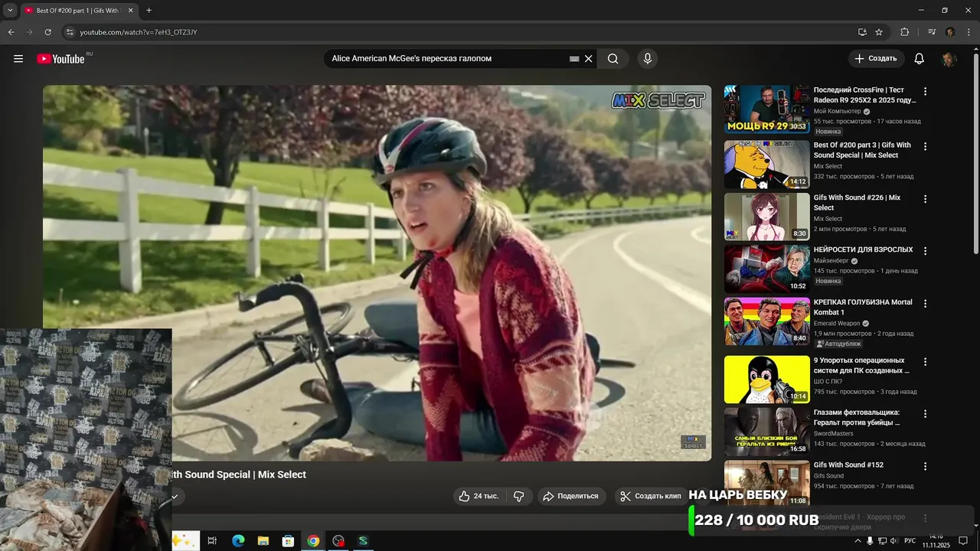Click the magnifier search button

point(613,59)
